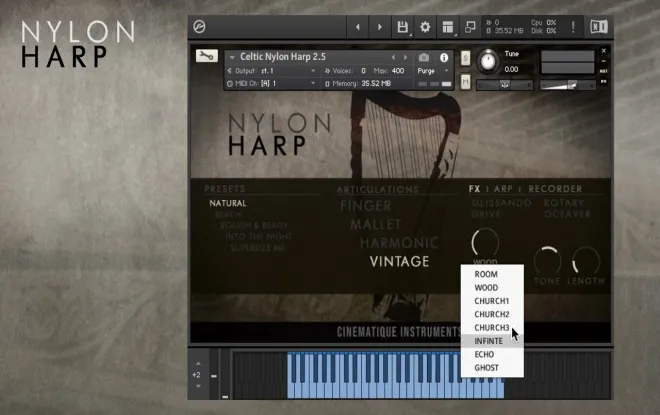
Task: Click the pan slider under Tune
Action: pyautogui.click(x=505, y=85)
